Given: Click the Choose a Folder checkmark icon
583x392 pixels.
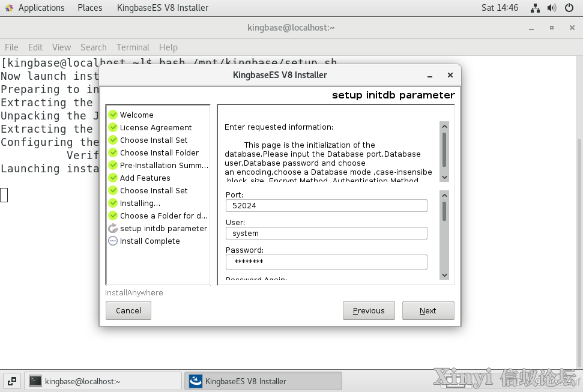Looking at the screenshot, I should click(x=113, y=216).
